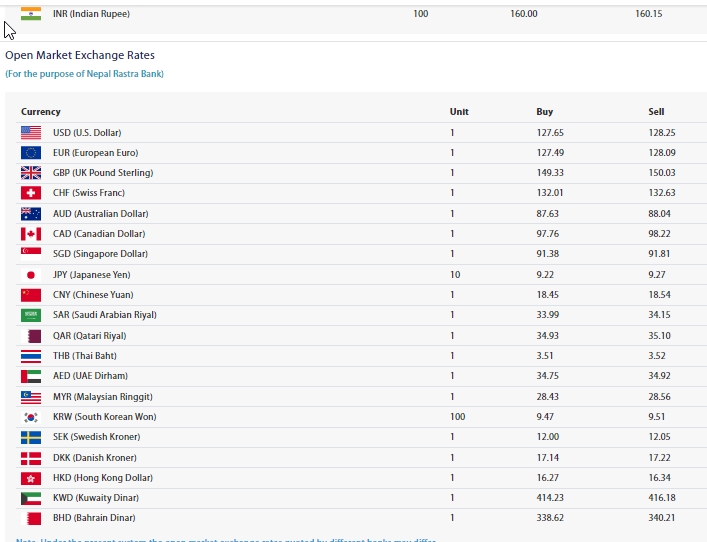The height and width of the screenshot is (542, 707).
Task: Select the Currency column header
Action: [x=41, y=112]
